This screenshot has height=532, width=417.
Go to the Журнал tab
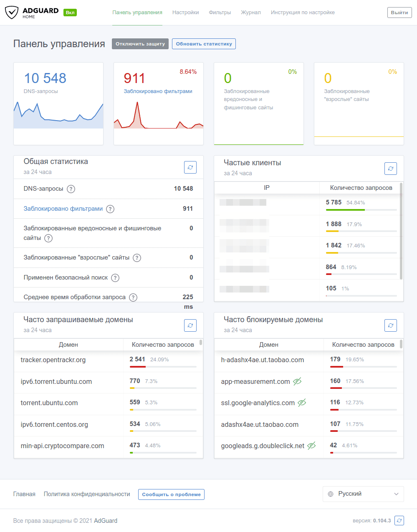coord(250,13)
